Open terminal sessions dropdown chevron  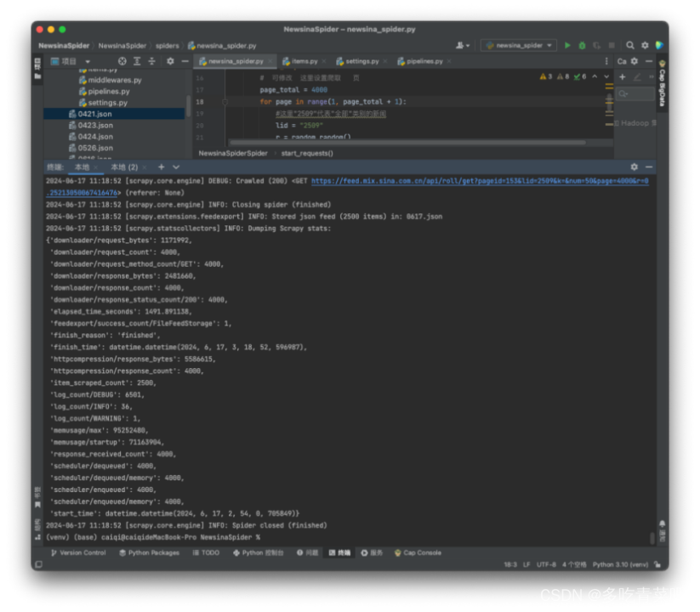(176, 167)
